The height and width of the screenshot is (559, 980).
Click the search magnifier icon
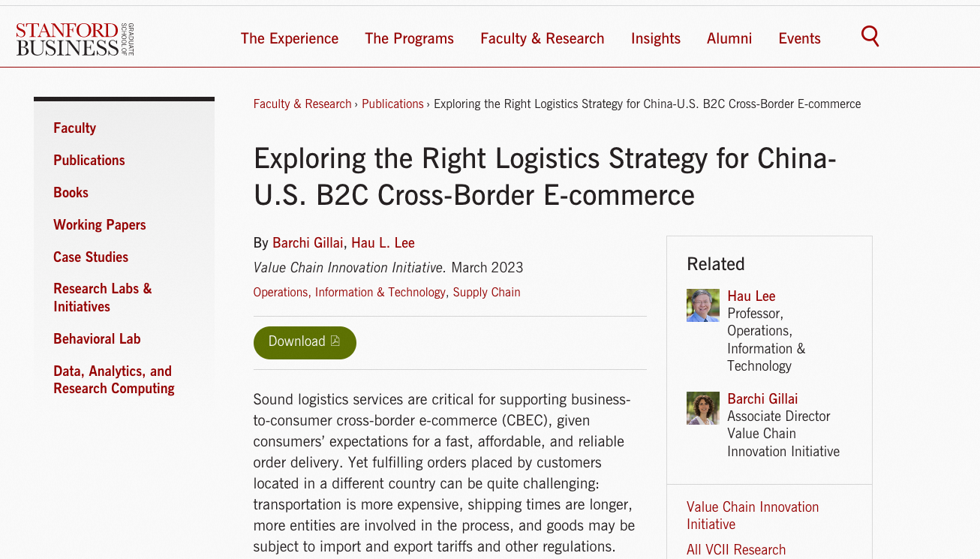[x=870, y=36]
